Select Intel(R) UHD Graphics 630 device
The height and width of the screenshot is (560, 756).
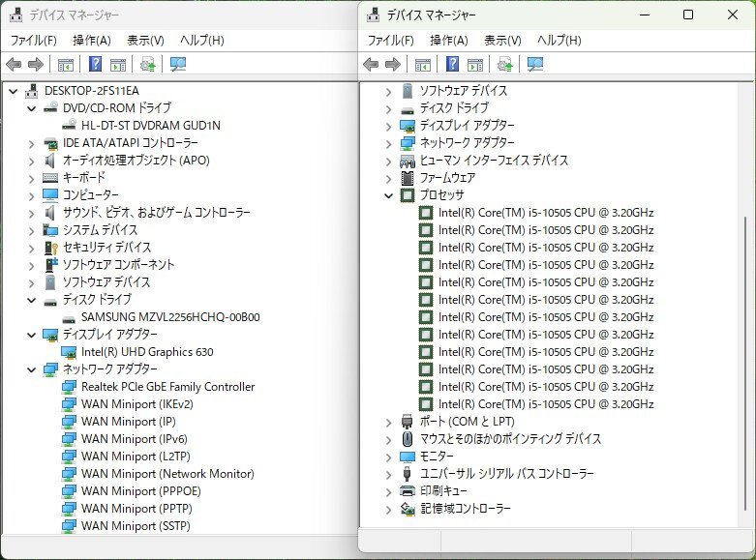point(147,352)
